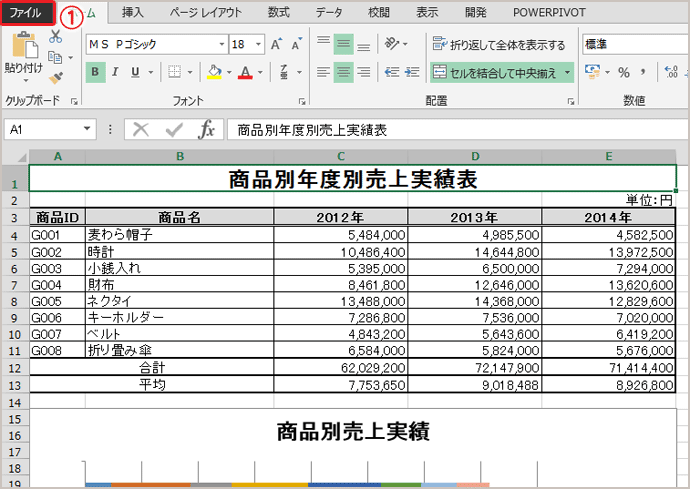Switch to the 校閲 tab

click(x=378, y=12)
